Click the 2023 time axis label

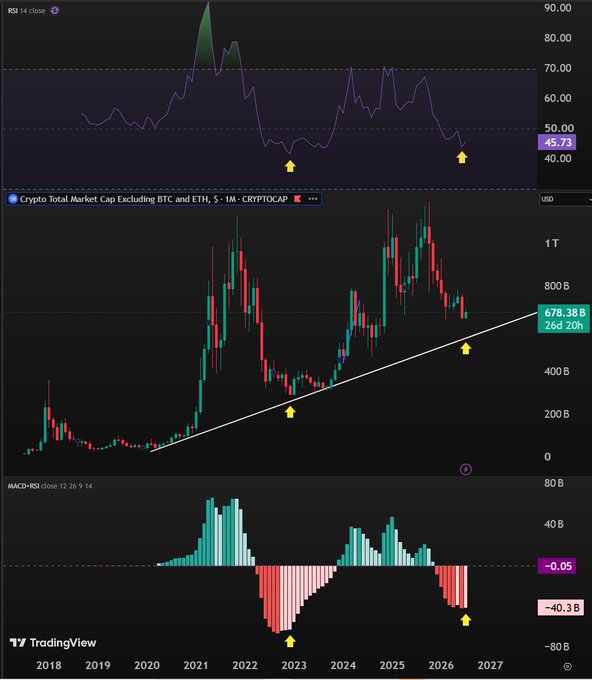click(x=294, y=665)
